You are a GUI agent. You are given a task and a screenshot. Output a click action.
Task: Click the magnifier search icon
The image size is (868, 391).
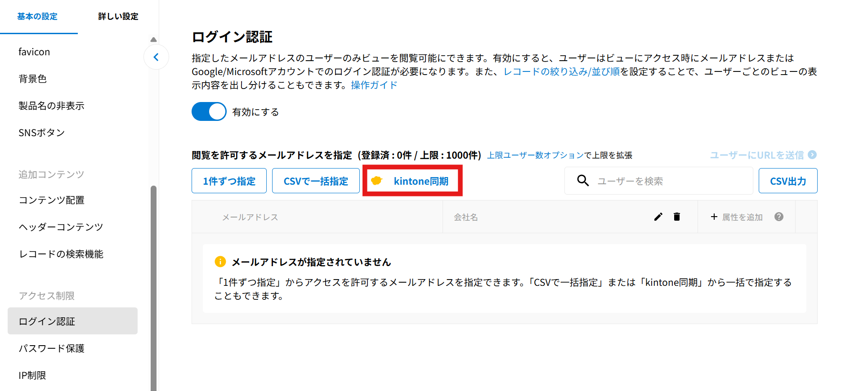(583, 181)
